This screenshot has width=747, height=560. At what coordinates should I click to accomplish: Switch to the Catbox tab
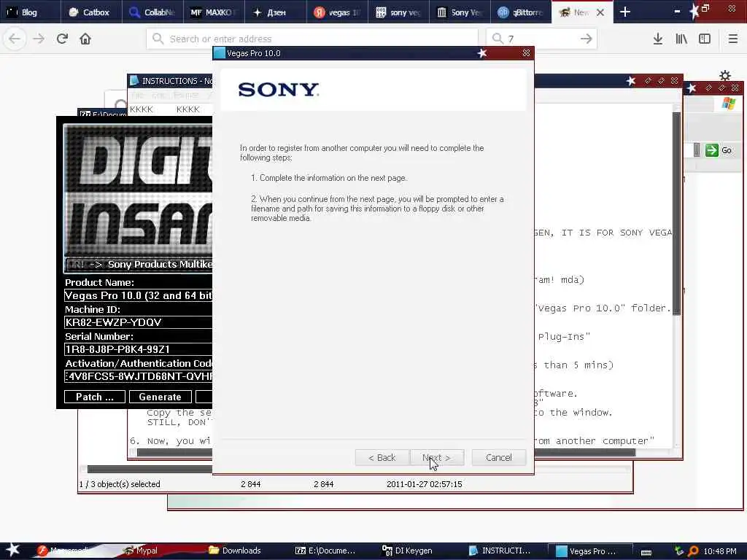91,12
